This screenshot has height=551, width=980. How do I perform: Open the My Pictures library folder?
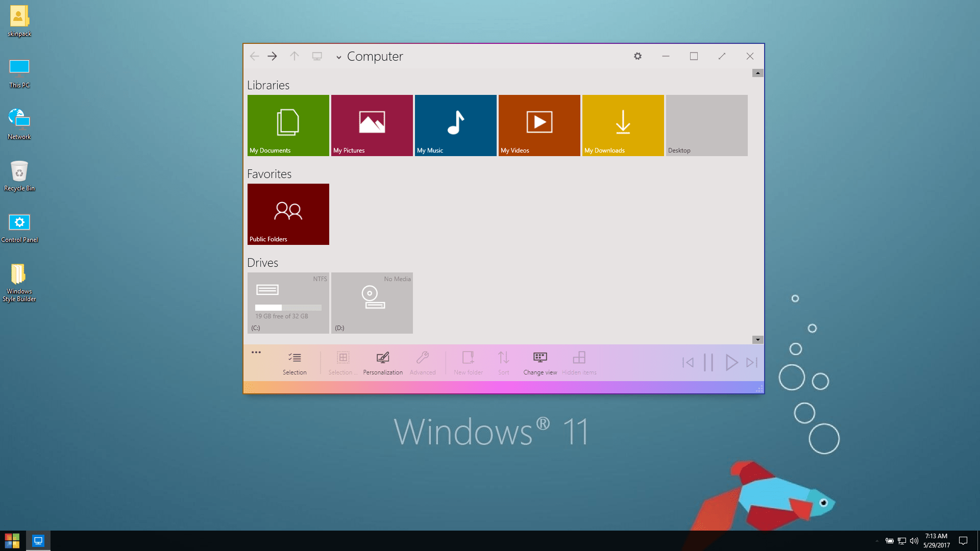(x=372, y=124)
